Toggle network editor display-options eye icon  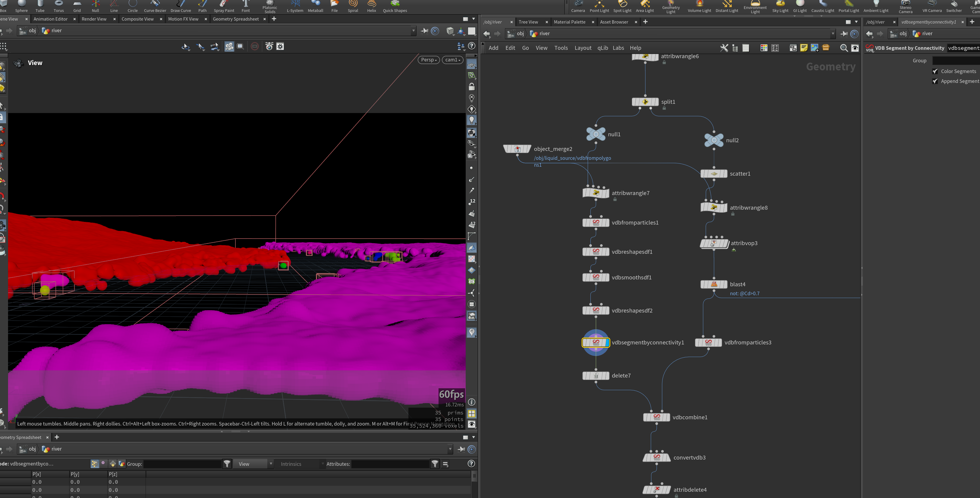[x=855, y=48]
